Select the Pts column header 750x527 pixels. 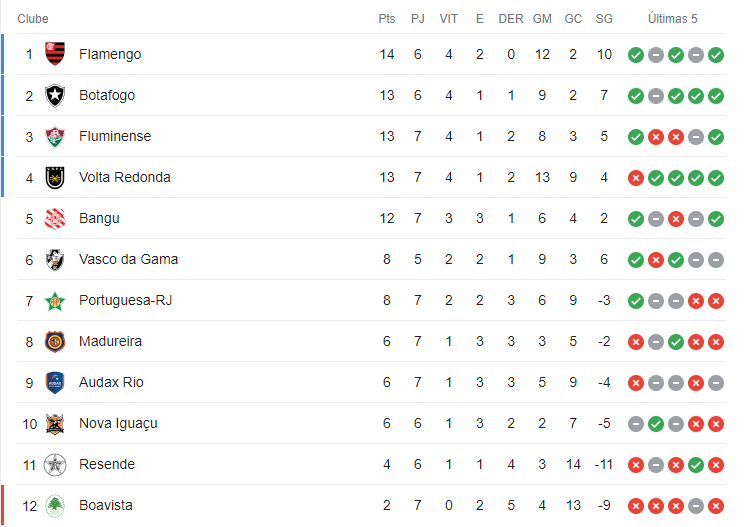pos(386,19)
